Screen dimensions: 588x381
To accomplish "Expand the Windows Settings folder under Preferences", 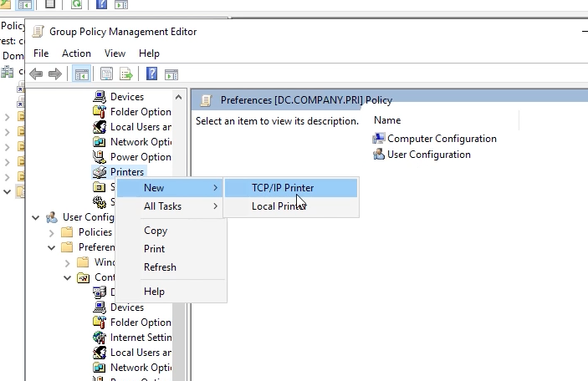I will pyautogui.click(x=69, y=262).
